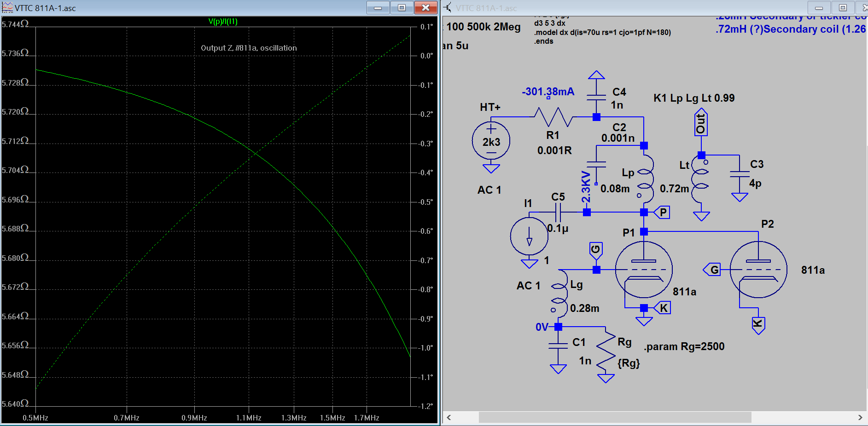
Task: Select the P2 811a triode tube
Action: pyautogui.click(x=758, y=270)
